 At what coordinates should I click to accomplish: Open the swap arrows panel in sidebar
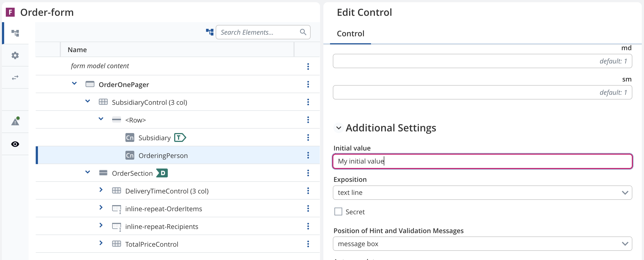15,78
